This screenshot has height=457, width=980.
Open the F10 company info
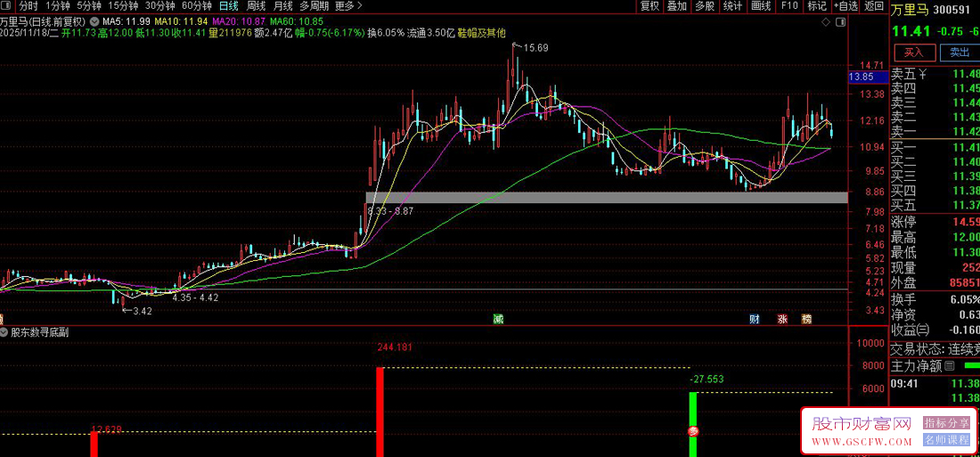789,6
